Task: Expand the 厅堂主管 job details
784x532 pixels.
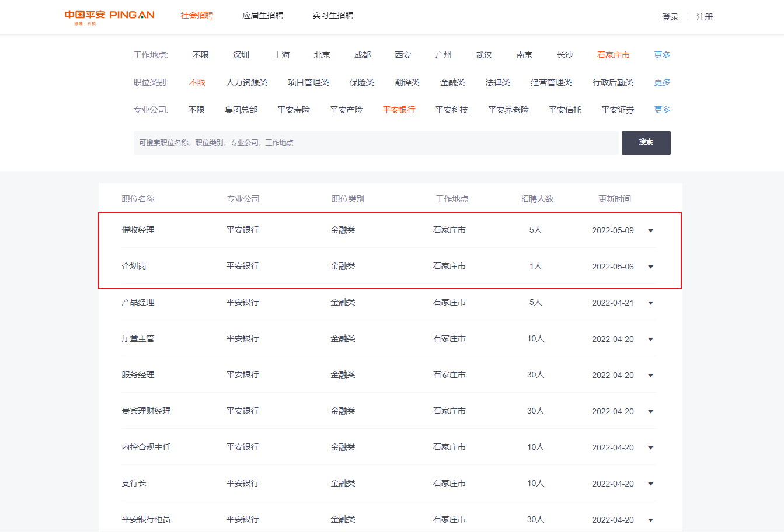Action: click(651, 339)
